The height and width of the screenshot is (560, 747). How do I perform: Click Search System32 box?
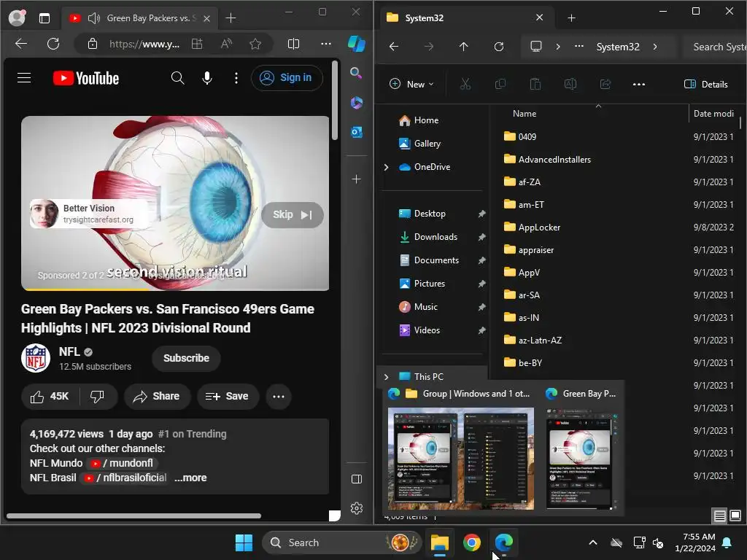tap(716, 47)
